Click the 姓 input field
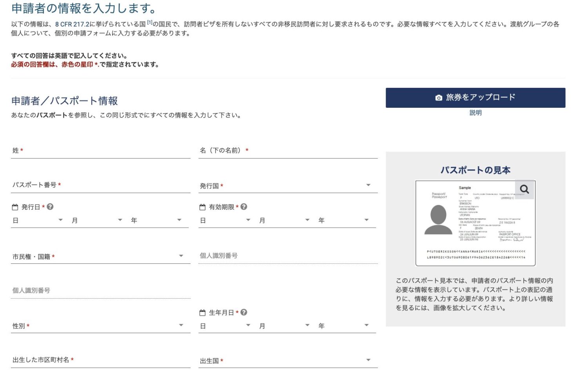The height and width of the screenshot is (381, 588). pos(100,151)
